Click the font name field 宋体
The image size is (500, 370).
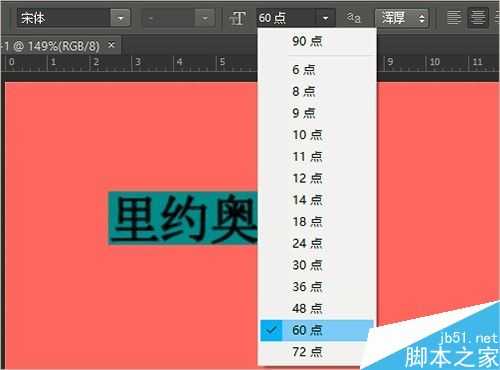[x=63, y=18]
